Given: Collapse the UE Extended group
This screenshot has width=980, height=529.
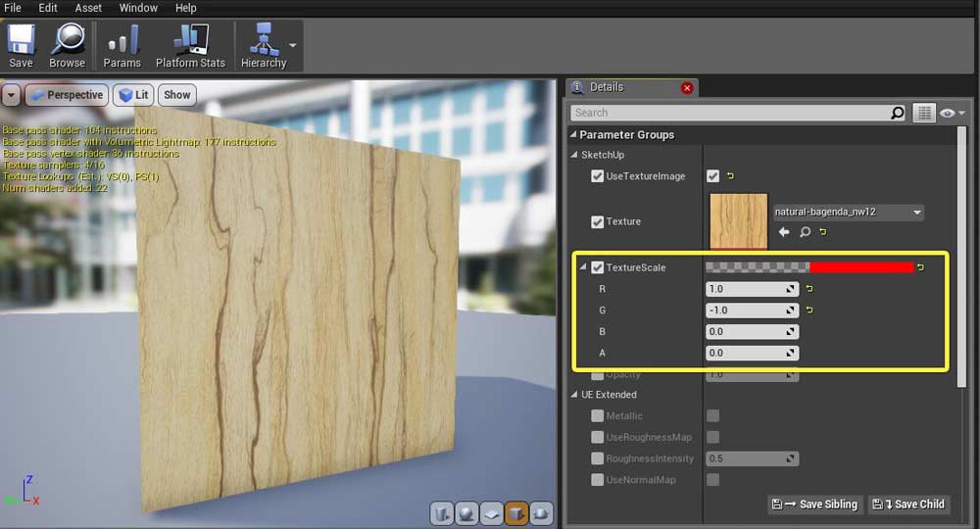Looking at the screenshot, I should (574, 395).
